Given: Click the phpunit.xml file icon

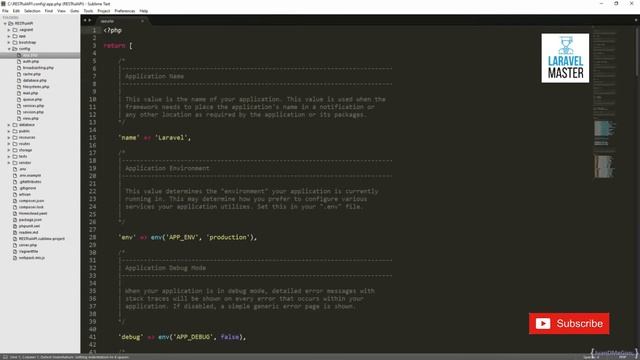Looking at the screenshot, I should click(15, 226).
